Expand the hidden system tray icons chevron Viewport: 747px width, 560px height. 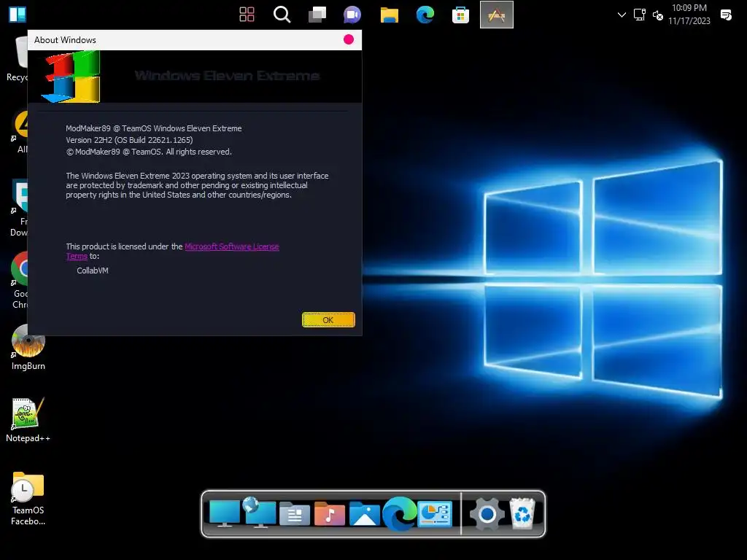coord(622,15)
